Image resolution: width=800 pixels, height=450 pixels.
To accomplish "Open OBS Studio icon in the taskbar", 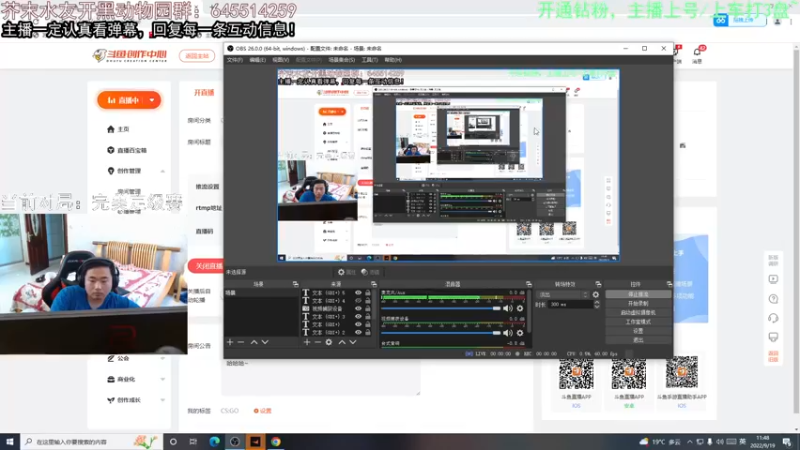I will point(235,442).
